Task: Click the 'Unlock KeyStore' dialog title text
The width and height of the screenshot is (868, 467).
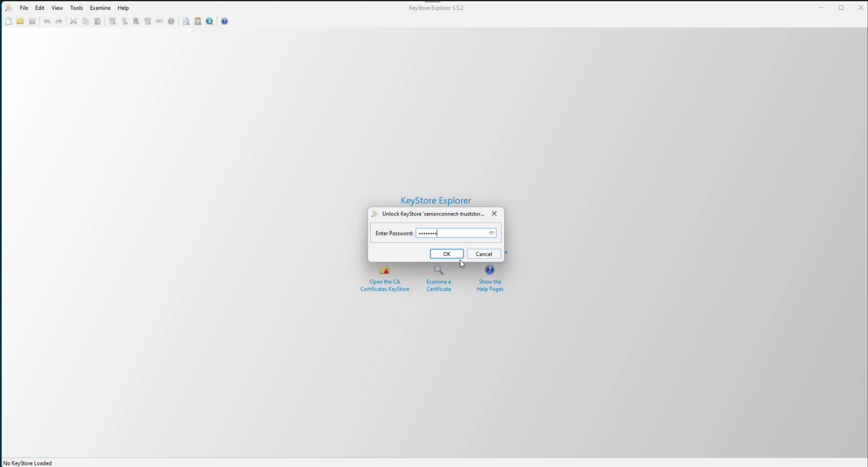Action: [x=433, y=214]
